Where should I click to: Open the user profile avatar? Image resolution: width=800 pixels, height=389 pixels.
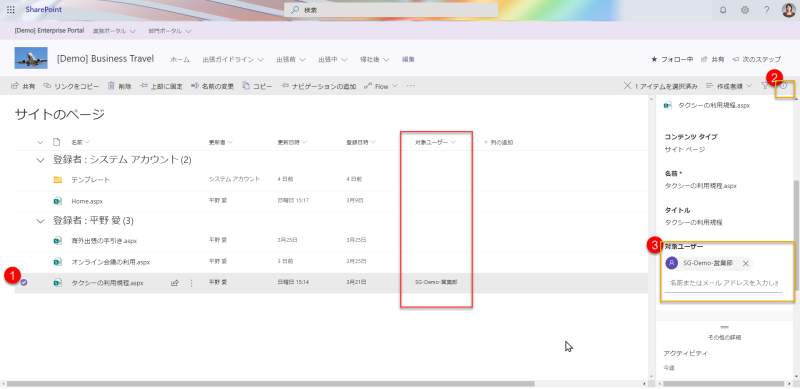coord(788,10)
